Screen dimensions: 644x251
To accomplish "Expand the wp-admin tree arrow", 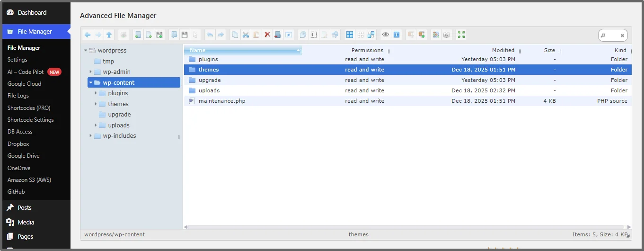I will (90, 72).
